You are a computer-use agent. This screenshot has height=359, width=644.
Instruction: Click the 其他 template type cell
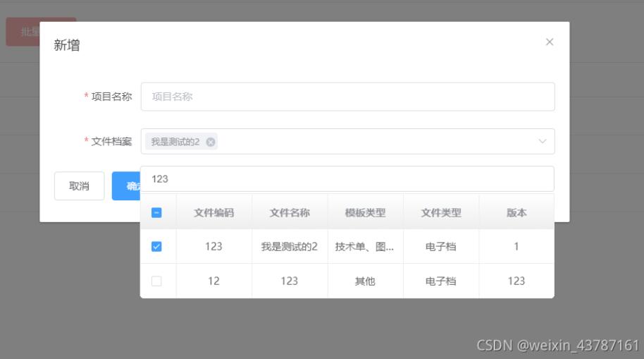click(365, 281)
